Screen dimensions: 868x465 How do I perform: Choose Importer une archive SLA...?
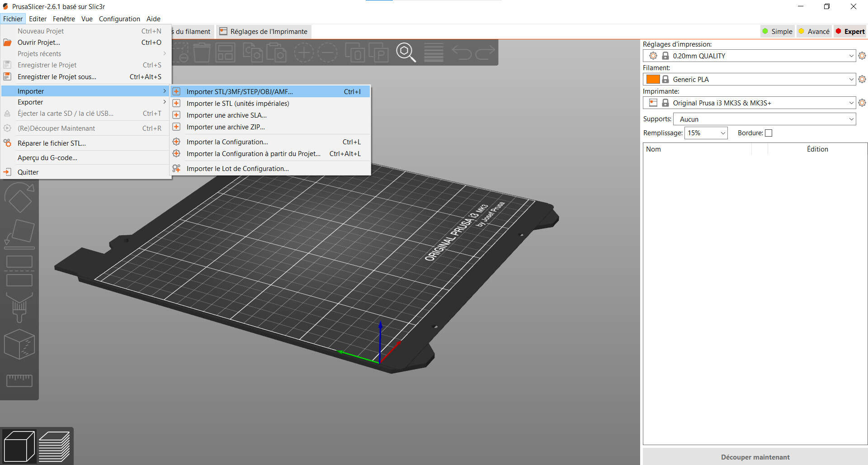pos(270,115)
